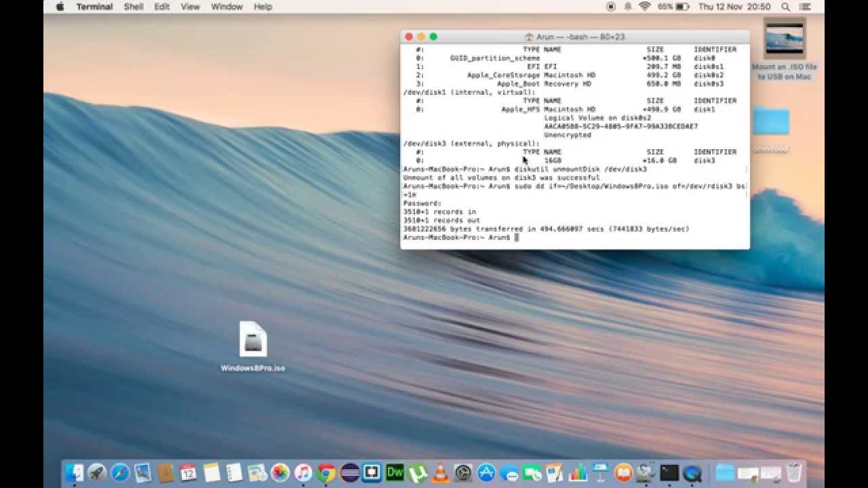Open the App Store from the Dock

pos(487,472)
